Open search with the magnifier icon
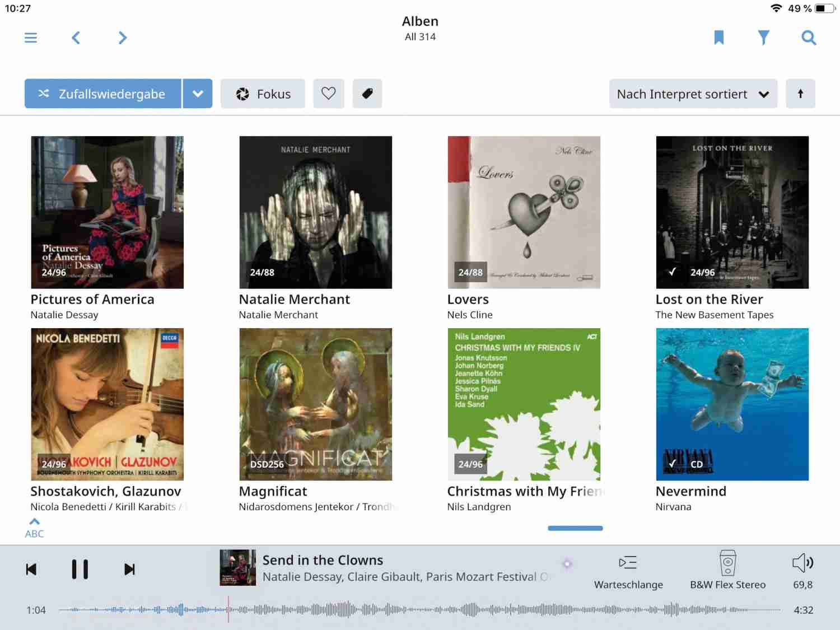 coord(809,38)
